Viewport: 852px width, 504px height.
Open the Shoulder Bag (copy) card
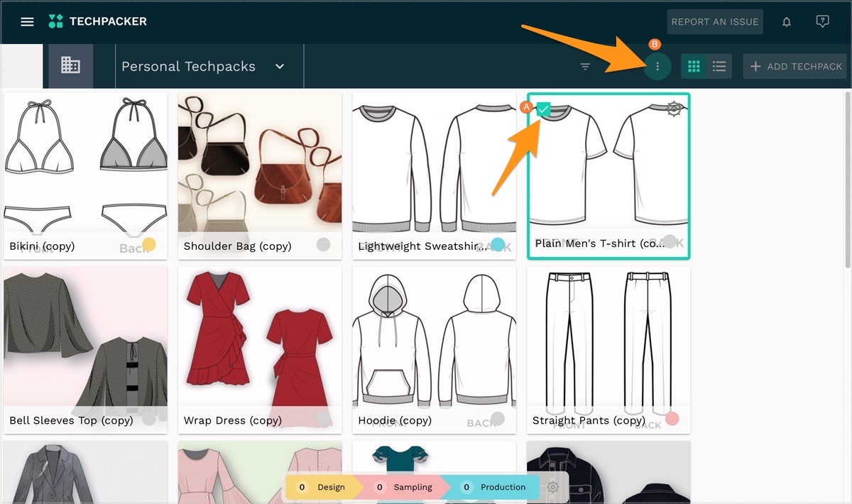(x=260, y=176)
